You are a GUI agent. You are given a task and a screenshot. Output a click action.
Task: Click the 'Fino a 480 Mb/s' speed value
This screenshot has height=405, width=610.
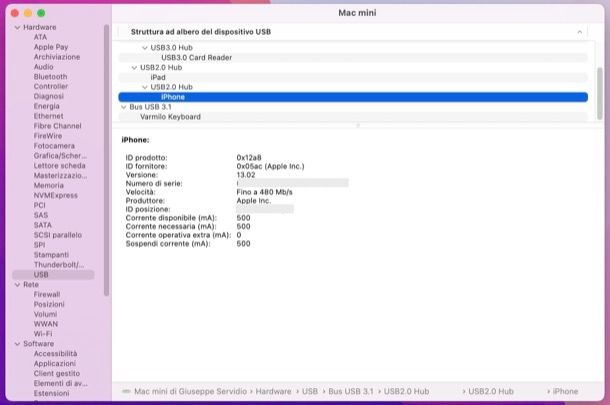click(265, 192)
